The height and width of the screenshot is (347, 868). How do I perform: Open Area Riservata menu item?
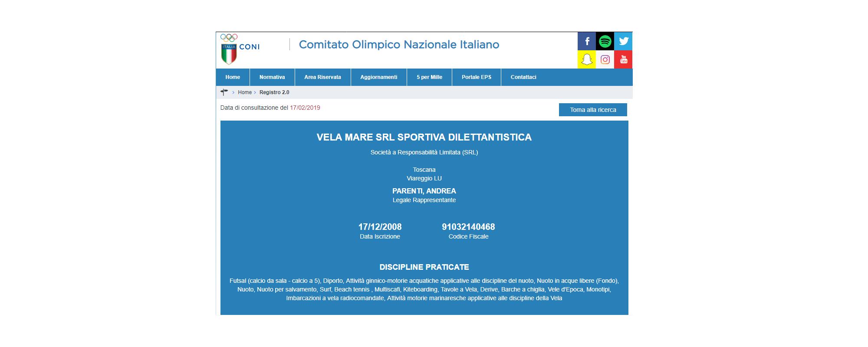click(x=322, y=77)
